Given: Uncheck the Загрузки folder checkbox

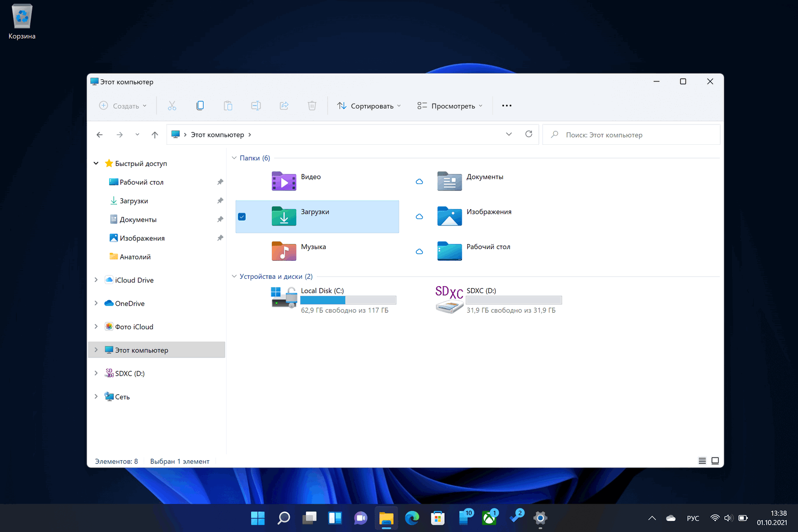Looking at the screenshot, I should 242,217.
